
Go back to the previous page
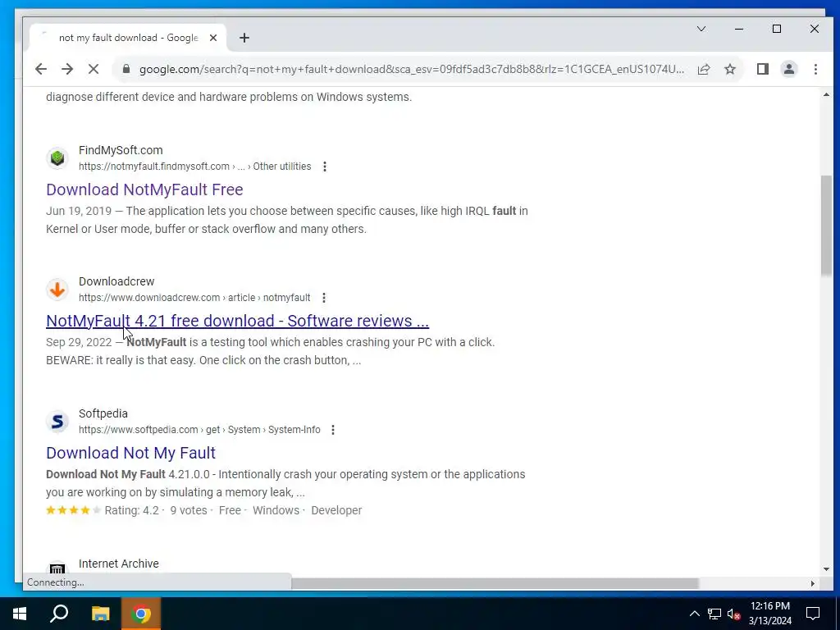point(41,69)
